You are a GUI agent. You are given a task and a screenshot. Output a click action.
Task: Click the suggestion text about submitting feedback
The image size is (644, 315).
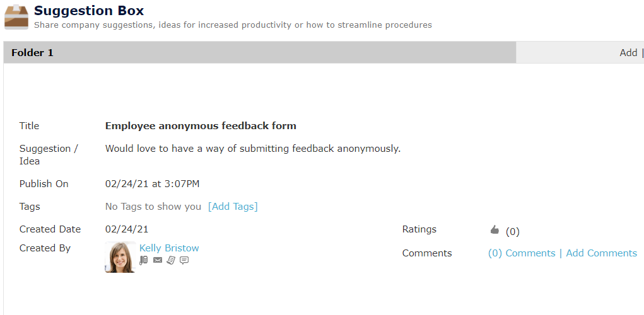(252, 149)
